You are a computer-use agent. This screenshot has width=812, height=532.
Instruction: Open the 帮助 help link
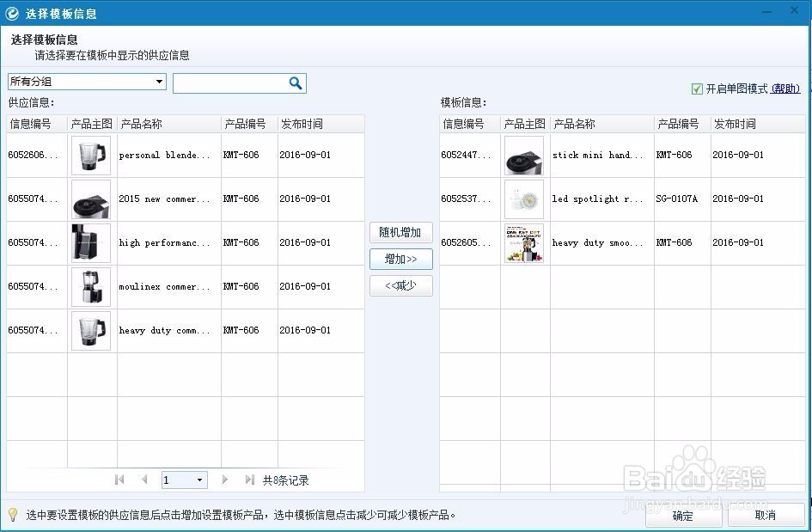point(785,89)
